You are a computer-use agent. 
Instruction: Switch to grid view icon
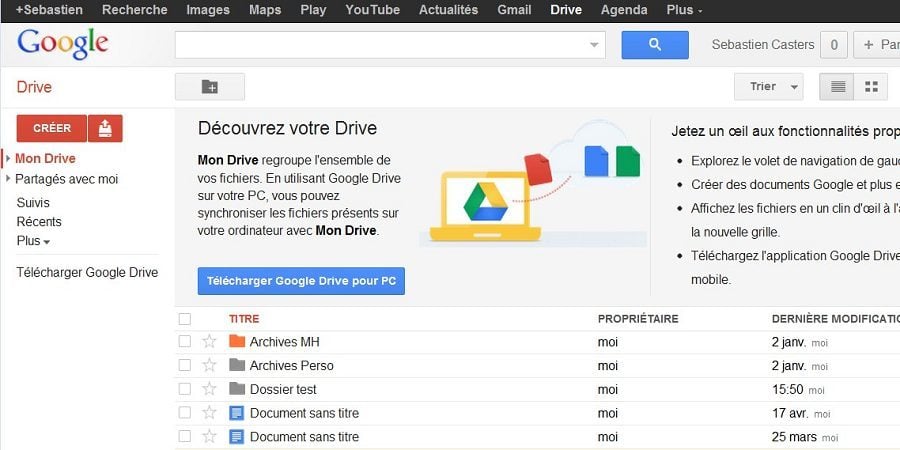(x=871, y=87)
